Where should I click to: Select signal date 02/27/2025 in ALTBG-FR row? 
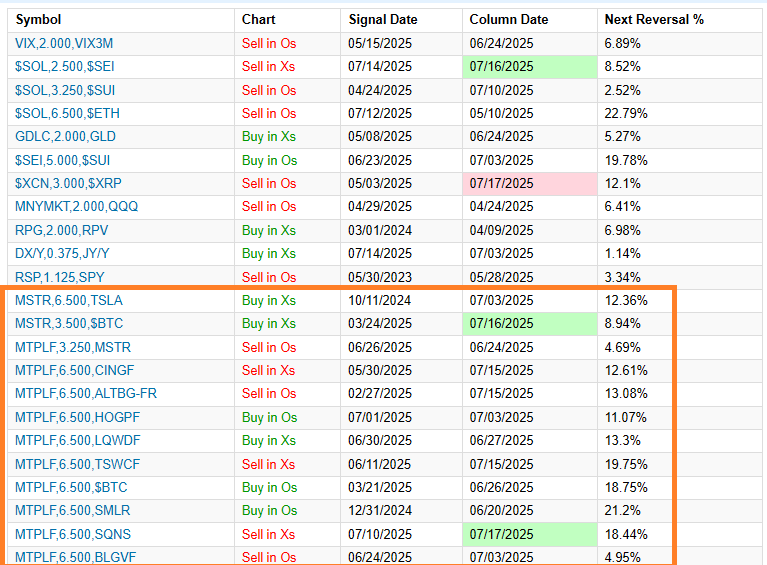pyautogui.click(x=380, y=393)
